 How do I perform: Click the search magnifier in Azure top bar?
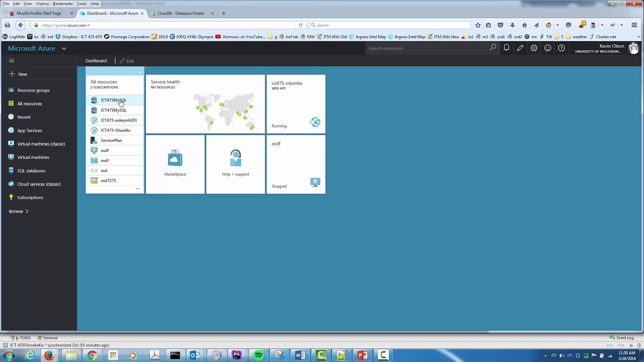[x=493, y=48]
